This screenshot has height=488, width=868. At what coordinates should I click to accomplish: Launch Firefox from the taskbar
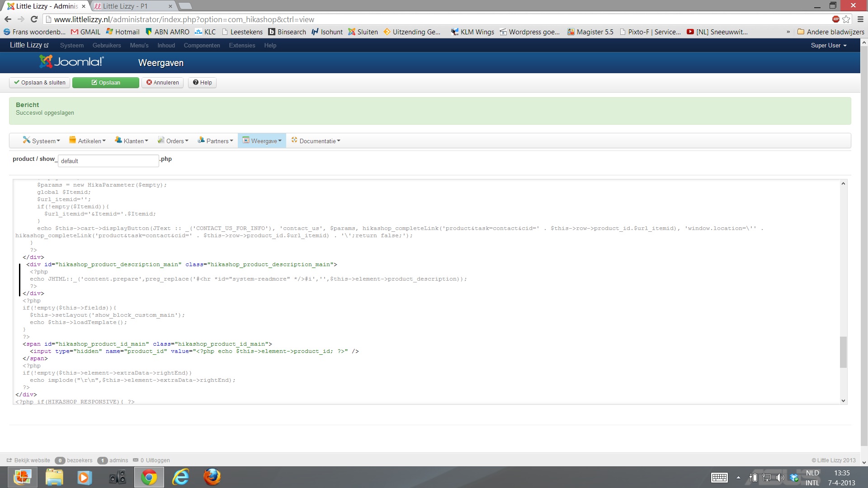pyautogui.click(x=212, y=477)
